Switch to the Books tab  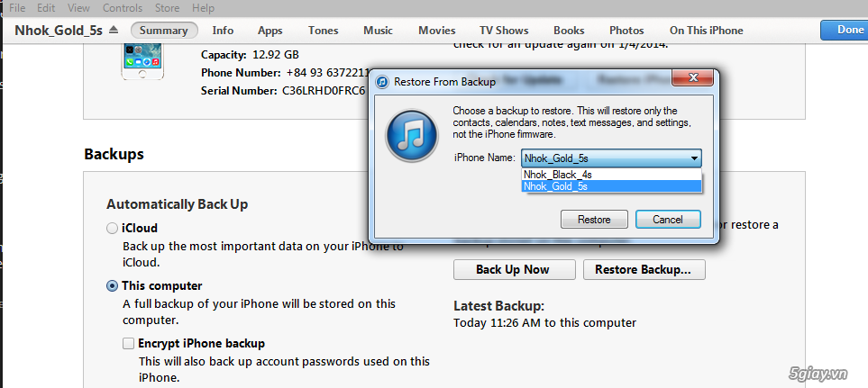pos(569,31)
